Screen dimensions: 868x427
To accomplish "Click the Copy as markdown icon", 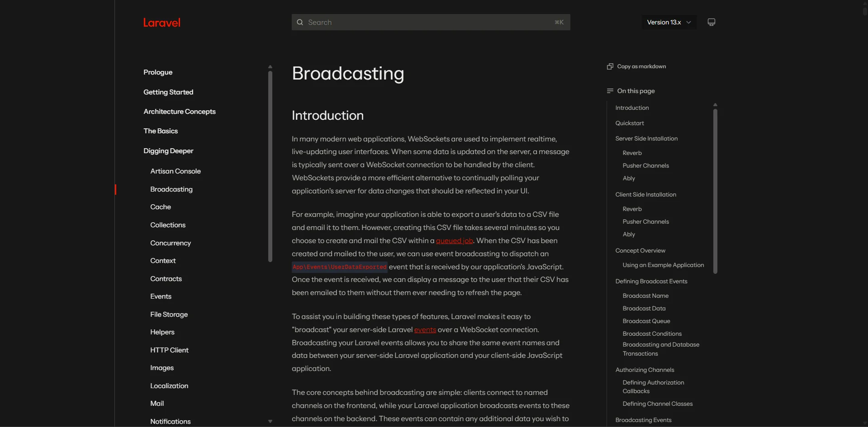I will 610,66.
